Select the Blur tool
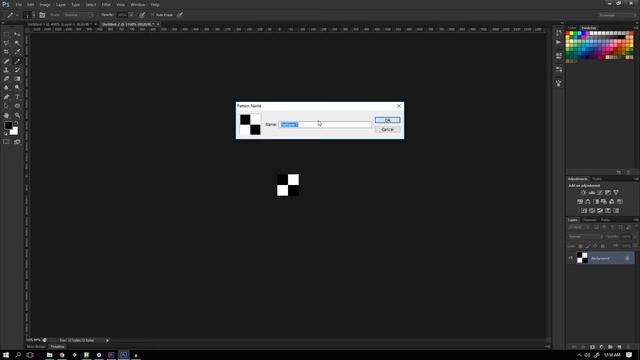The height and width of the screenshot is (360, 640). (x=6, y=87)
